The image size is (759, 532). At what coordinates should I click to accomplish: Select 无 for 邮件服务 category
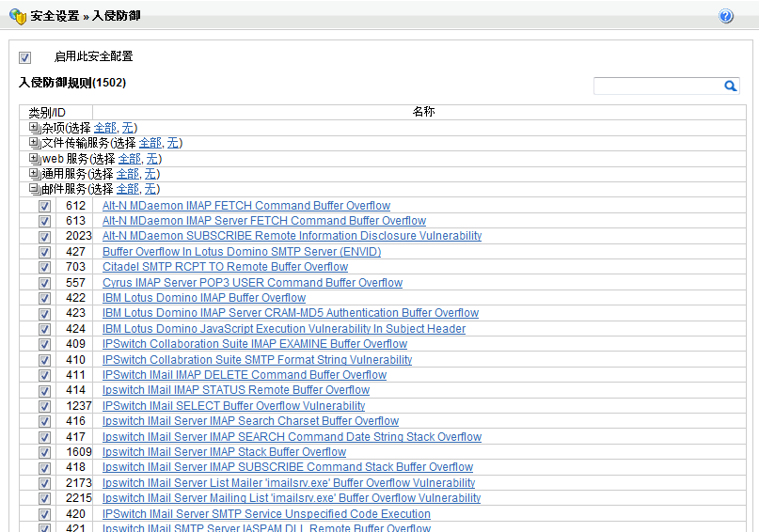click(150, 189)
